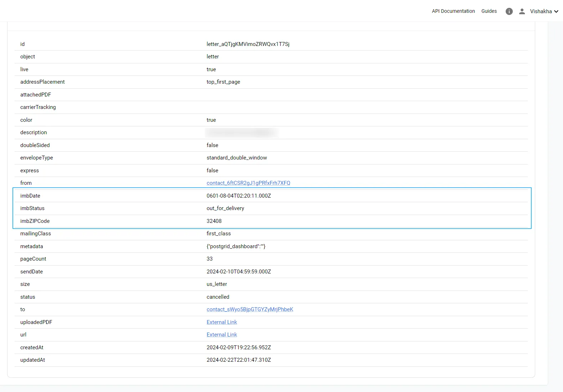Click the imbDate value 0601-08-04T02:20:11.000Z

[x=239, y=196]
